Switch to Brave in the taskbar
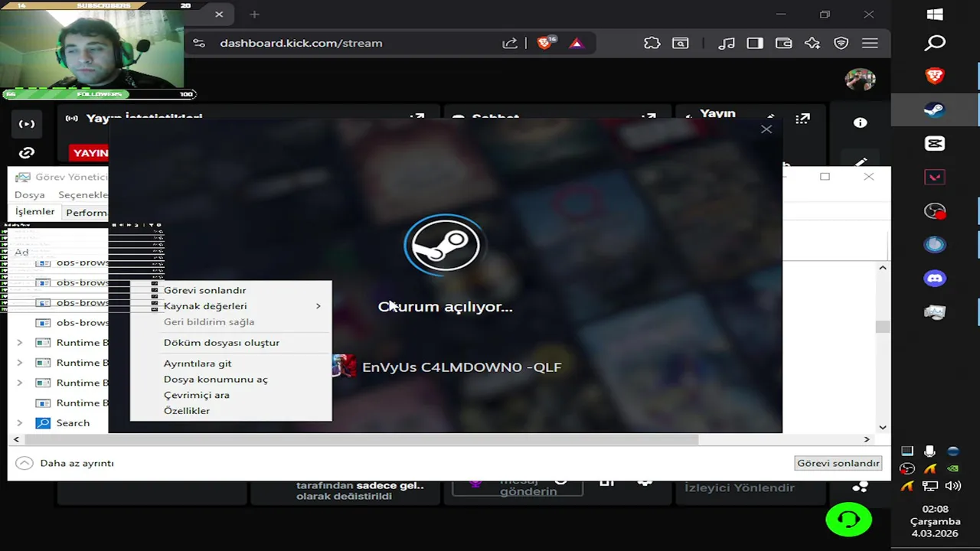980x551 pixels. 935,76
